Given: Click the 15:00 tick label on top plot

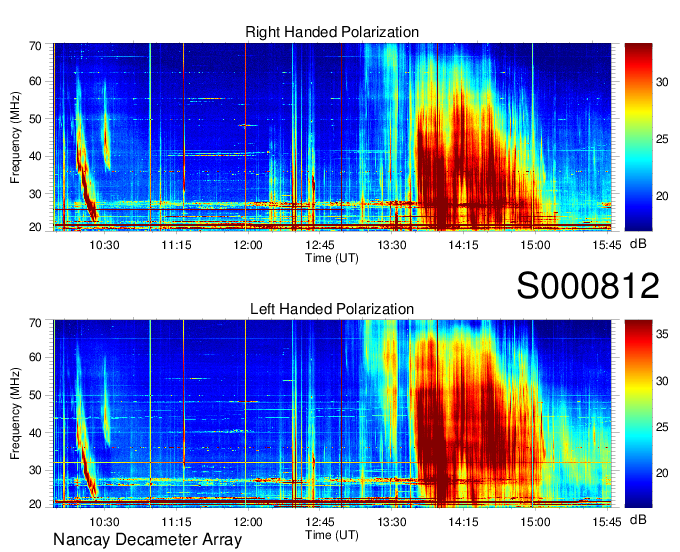Looking at the screenshot, I should (535, 245).
